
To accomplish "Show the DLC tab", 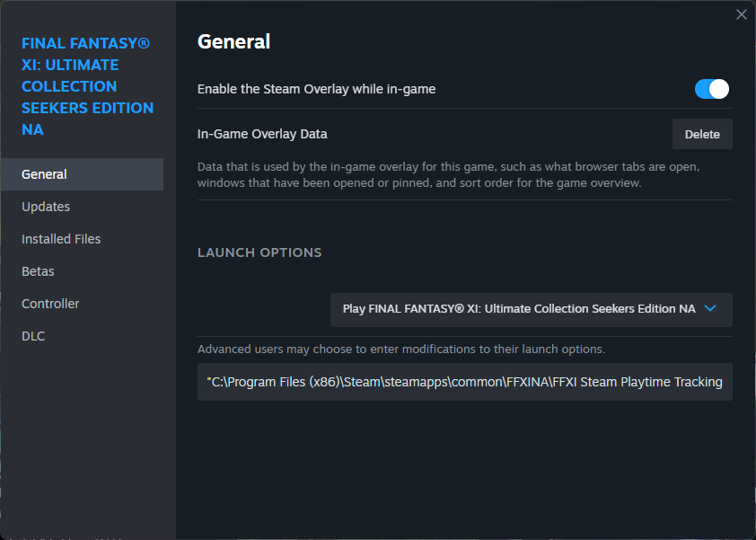I will (x=33, y=336).
